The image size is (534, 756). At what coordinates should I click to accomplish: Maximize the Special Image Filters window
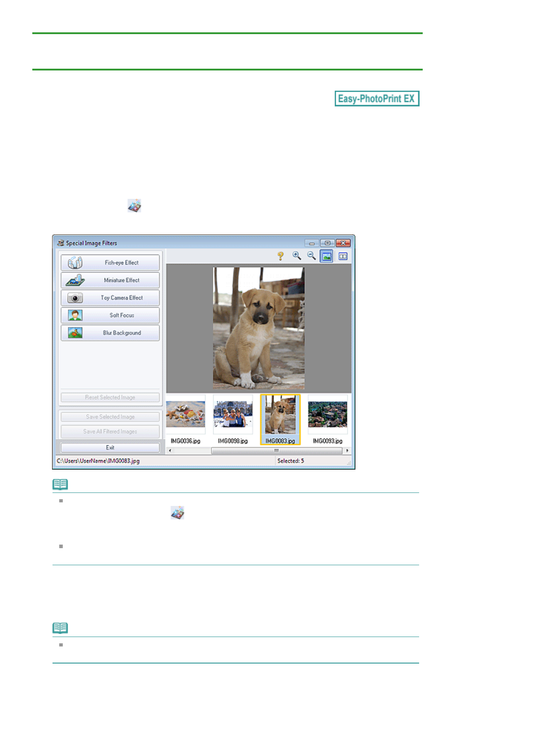click(x=327, y=243)
